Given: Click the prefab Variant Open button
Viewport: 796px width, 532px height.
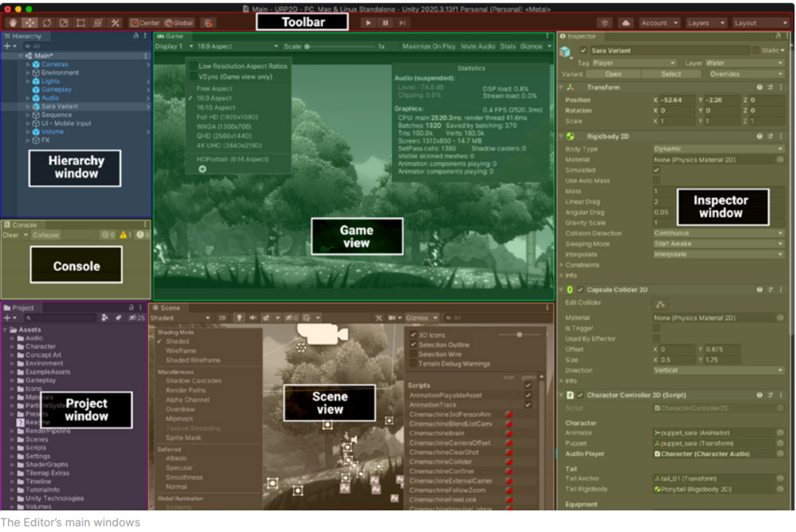Looking at the screenshot, I should tap(613, 74).
